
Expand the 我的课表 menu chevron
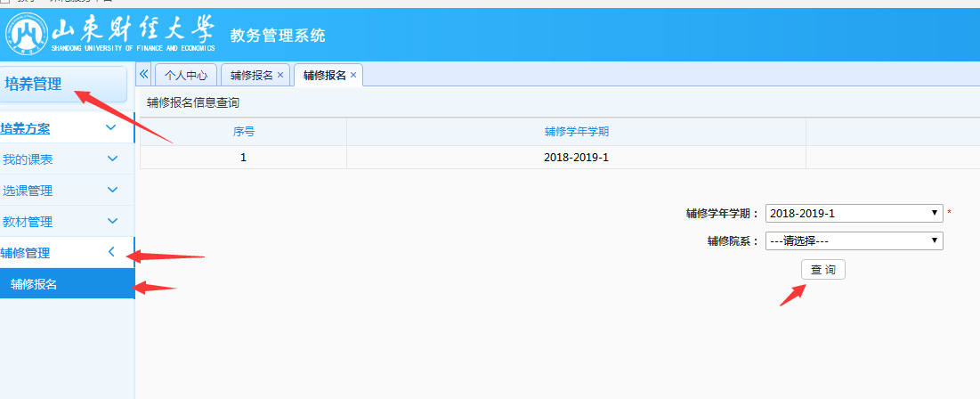[x=112, y=159]
